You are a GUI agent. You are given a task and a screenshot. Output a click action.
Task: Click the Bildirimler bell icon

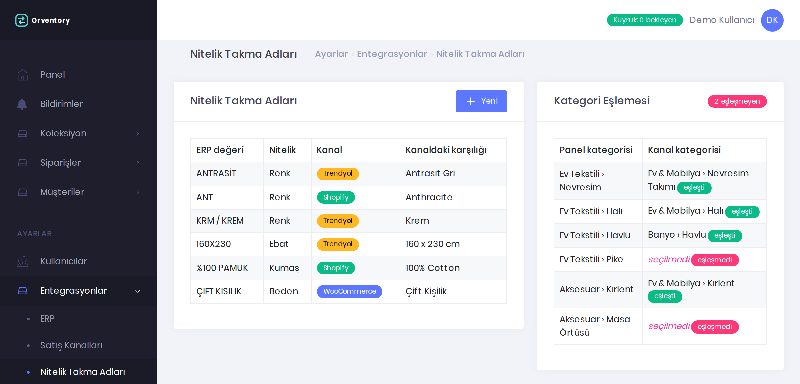(22, 104)
